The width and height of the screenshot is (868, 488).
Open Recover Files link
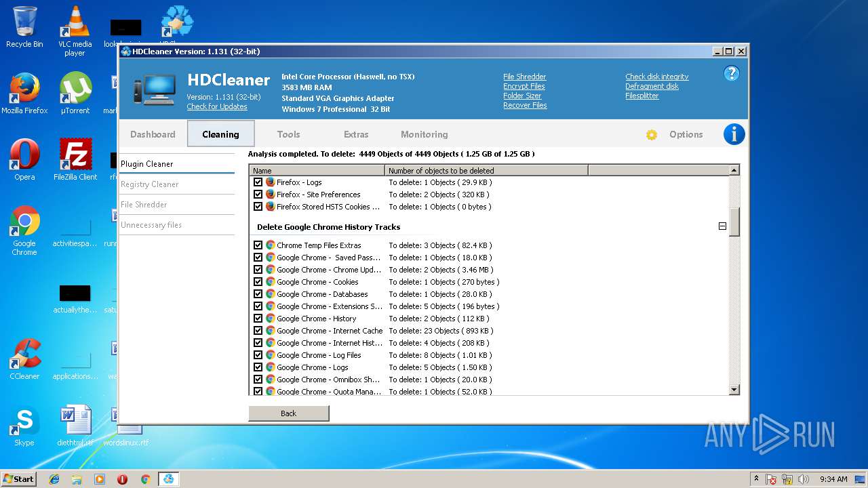click(x=525, y=106)
